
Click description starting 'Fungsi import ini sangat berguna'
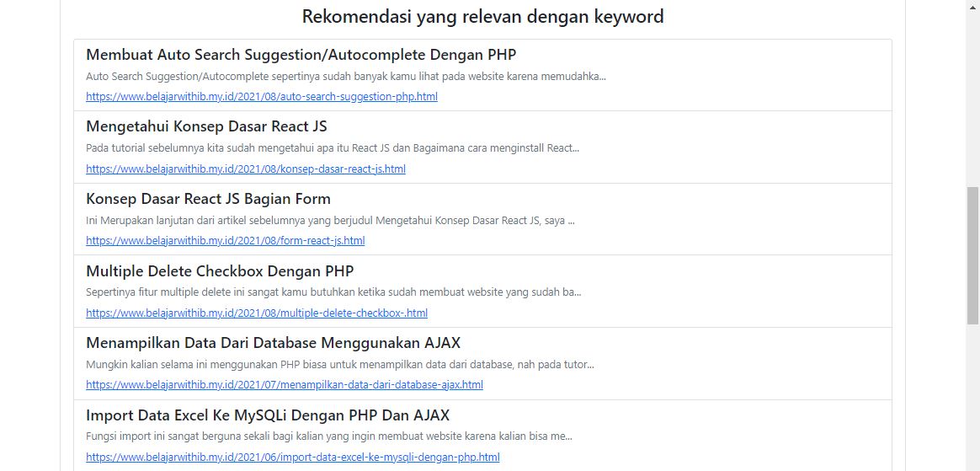(328, 436)
